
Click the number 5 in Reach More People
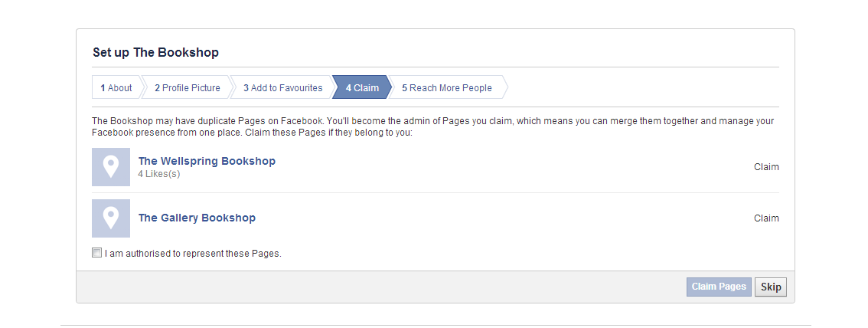(x=405, y=87)
